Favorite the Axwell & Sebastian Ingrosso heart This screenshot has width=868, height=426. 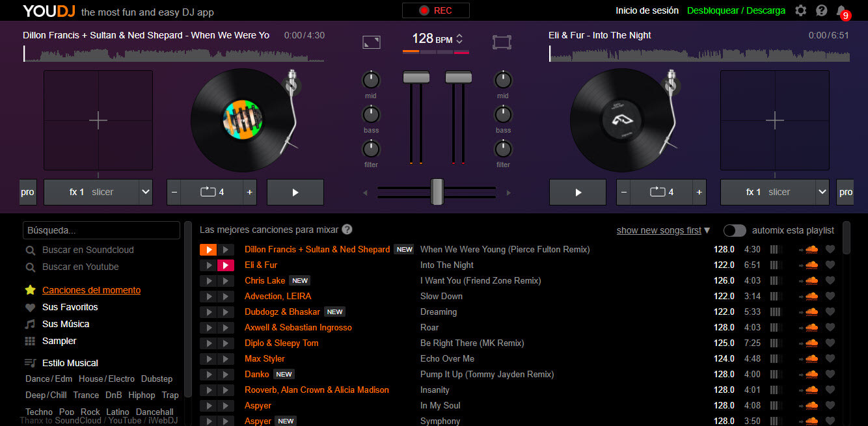pyautogui.click(x=830, y=327)
